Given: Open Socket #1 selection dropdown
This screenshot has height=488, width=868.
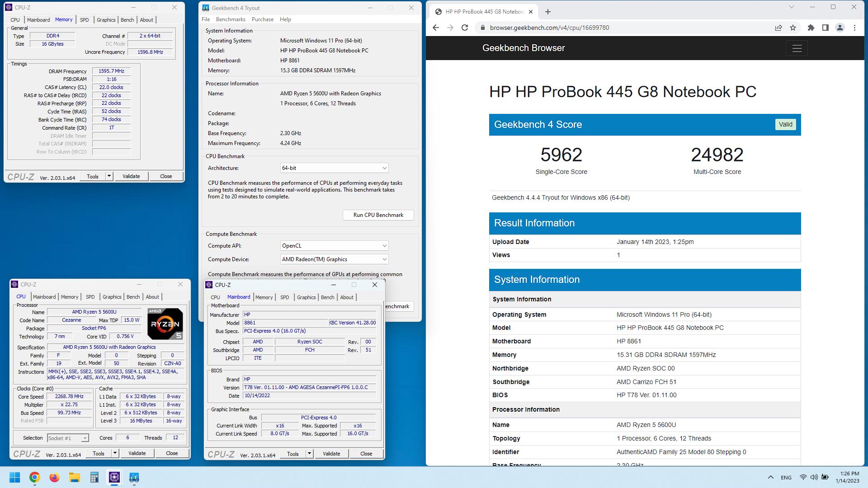Looking at the screenshot, I should [x=68, y=438].
